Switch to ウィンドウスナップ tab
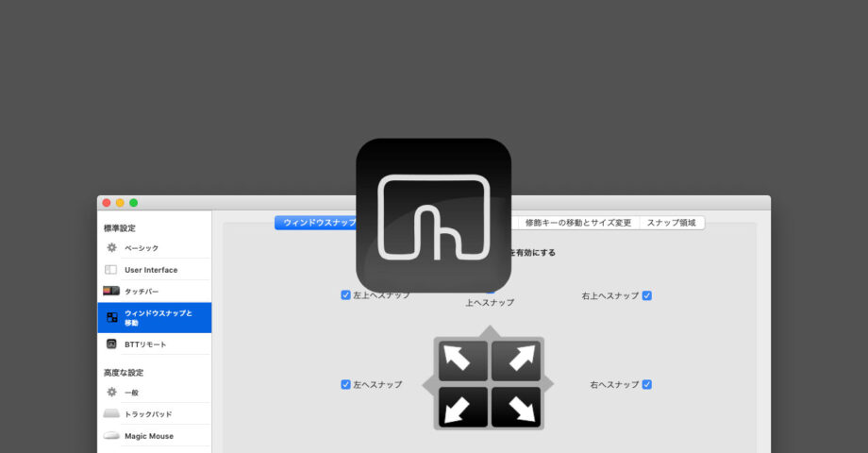868x453 pixels. 315,223
